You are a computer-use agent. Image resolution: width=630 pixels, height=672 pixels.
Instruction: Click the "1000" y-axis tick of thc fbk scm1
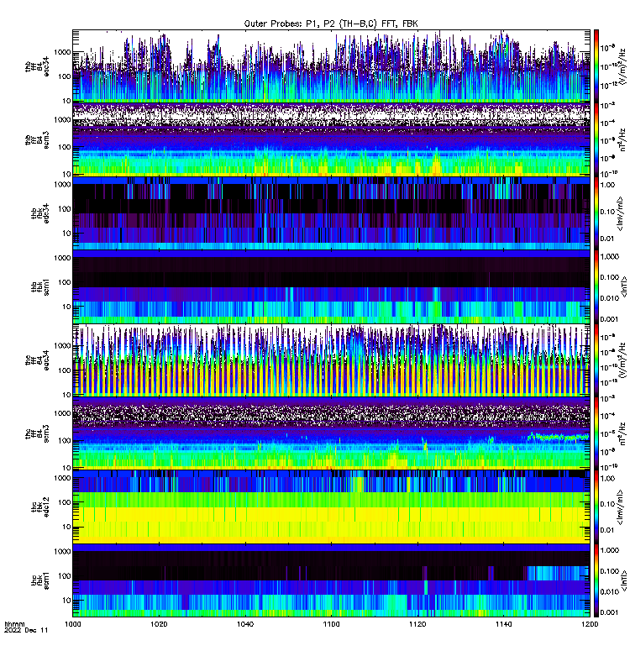click(62, 552)
